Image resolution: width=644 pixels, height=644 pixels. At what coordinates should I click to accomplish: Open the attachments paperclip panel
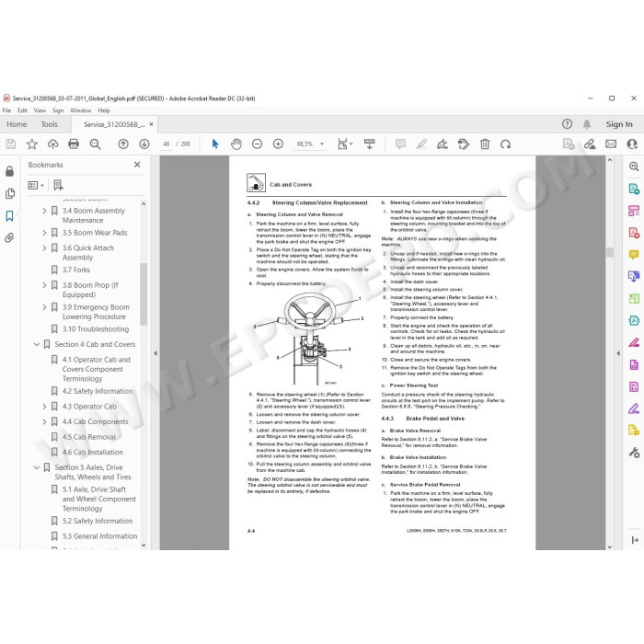tap(10, 237)
